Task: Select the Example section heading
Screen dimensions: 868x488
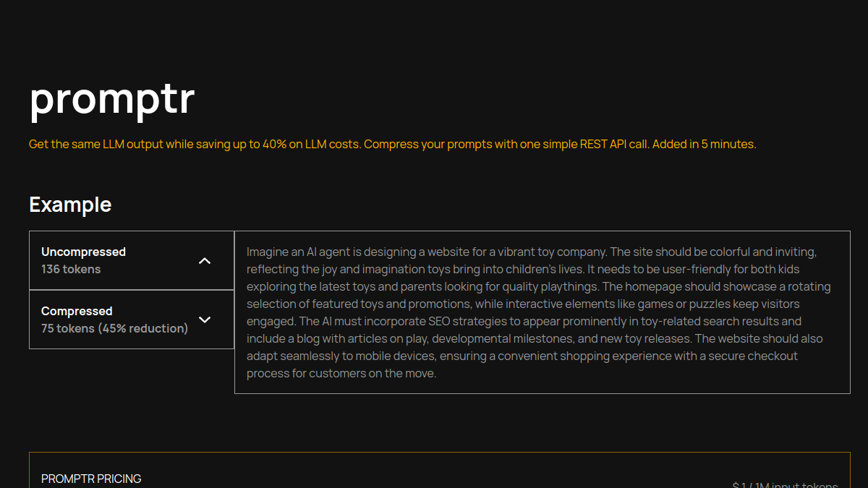Action: click(x=70, y=205)
